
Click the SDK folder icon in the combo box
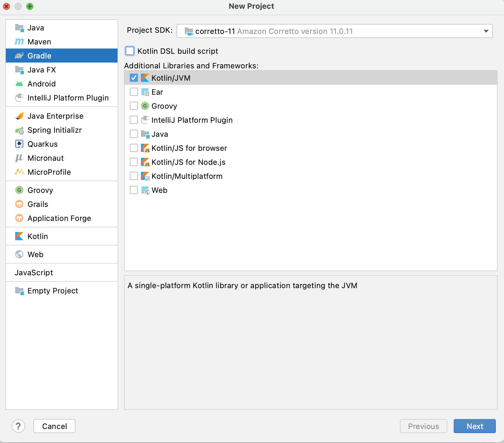(189, 31)
